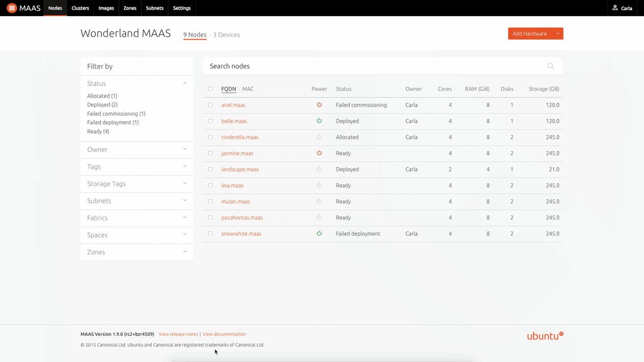Click the green power icon for belle.maas
644x362 pixels.
tap(319, 121)
